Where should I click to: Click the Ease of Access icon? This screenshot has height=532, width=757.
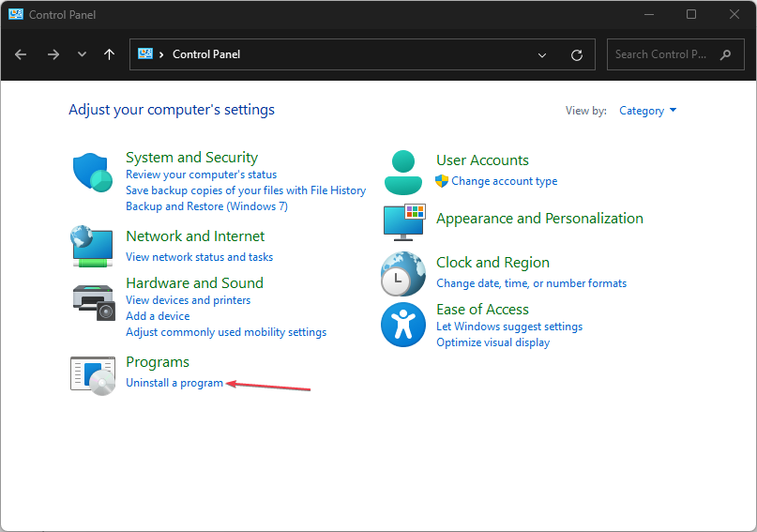[403, 326]
